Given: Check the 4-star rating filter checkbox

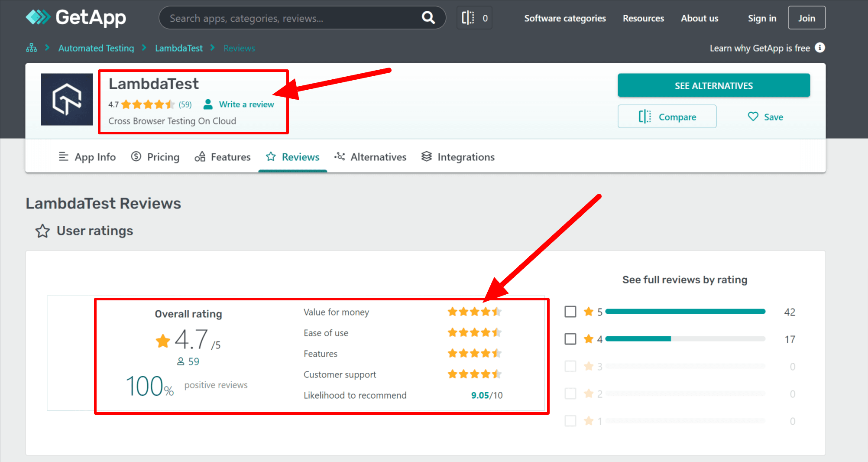Looking at the screenshot, I should [570, 339].
